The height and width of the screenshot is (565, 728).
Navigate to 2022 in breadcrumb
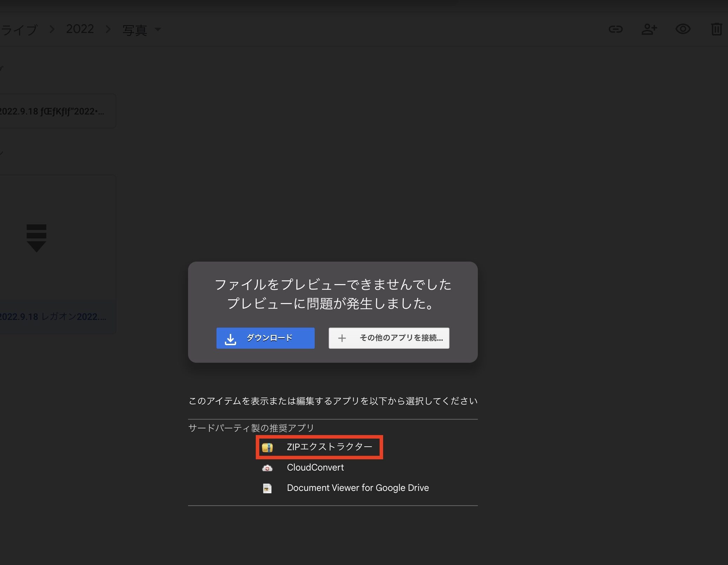point(80,29)
